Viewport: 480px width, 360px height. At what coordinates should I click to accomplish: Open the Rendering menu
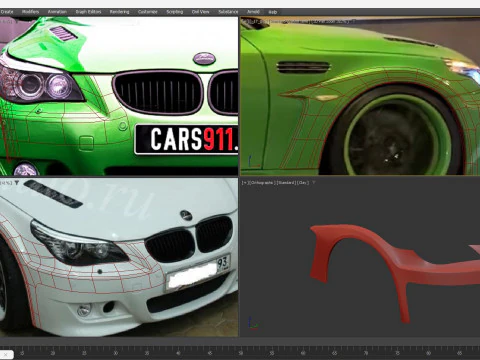[x=119, y=12]
